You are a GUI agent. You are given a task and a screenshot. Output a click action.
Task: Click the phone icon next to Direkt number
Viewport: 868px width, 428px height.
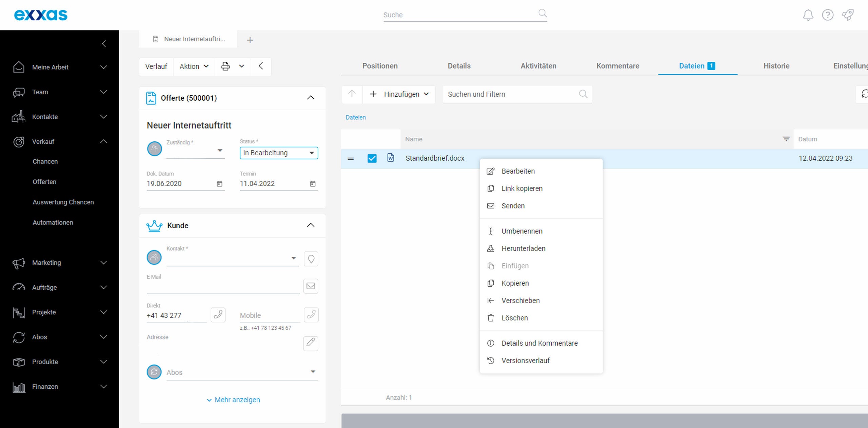click(x=218, y=315)
